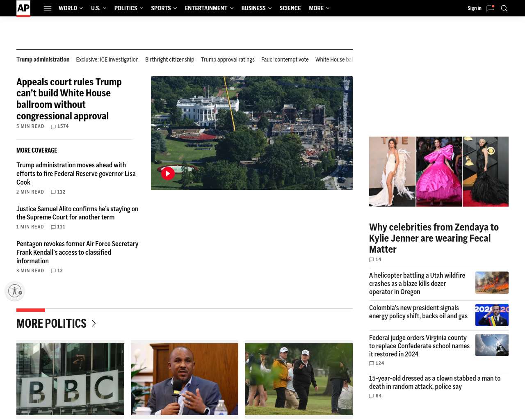Open the Pentagon Frank Kendall article

tap(78, 252)
